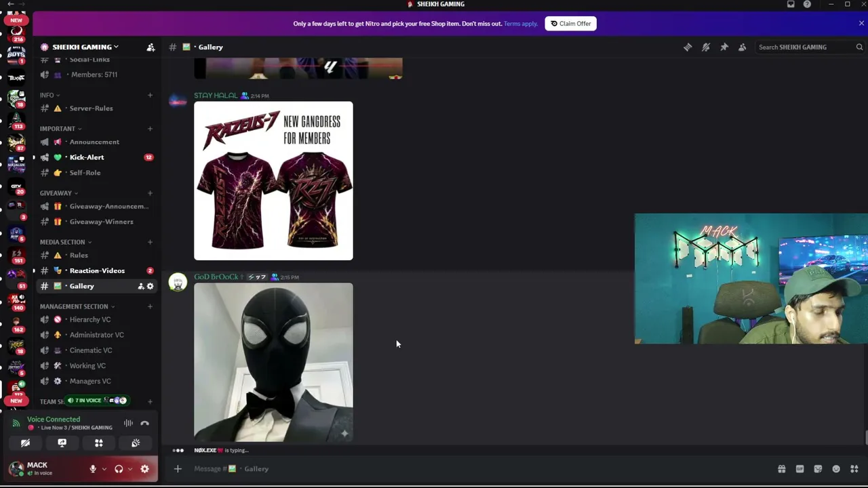
Task: Join the Working VC voice channel
Action: 96,366
